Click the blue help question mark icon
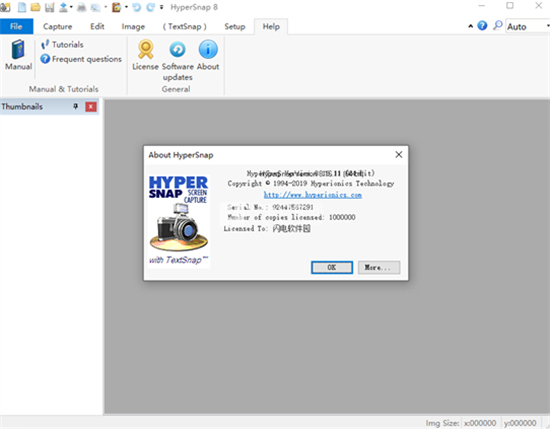This screenshot has height=429, width=550. click(483, 26)
